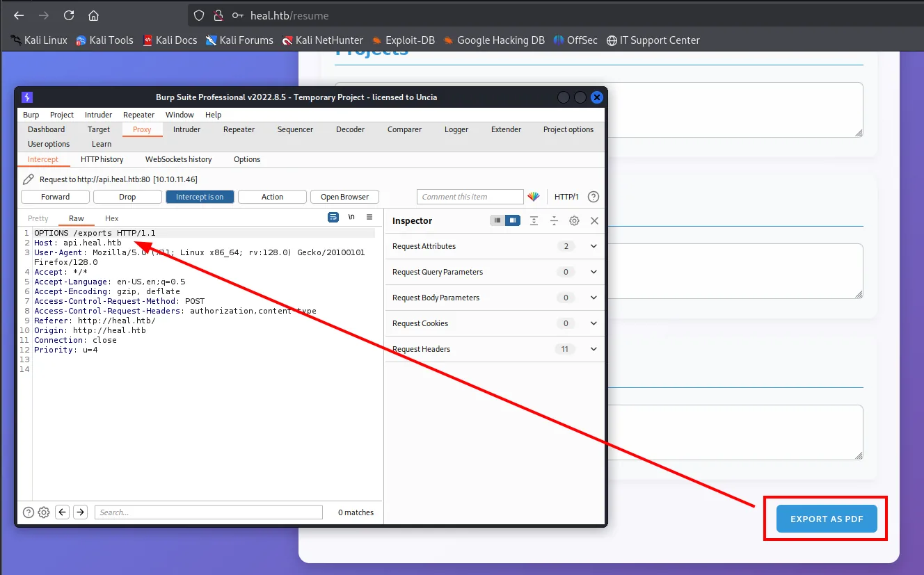The image size is (924, 575).
Task: Click the help icon beside HTTP/1
Action: point(594,197)
